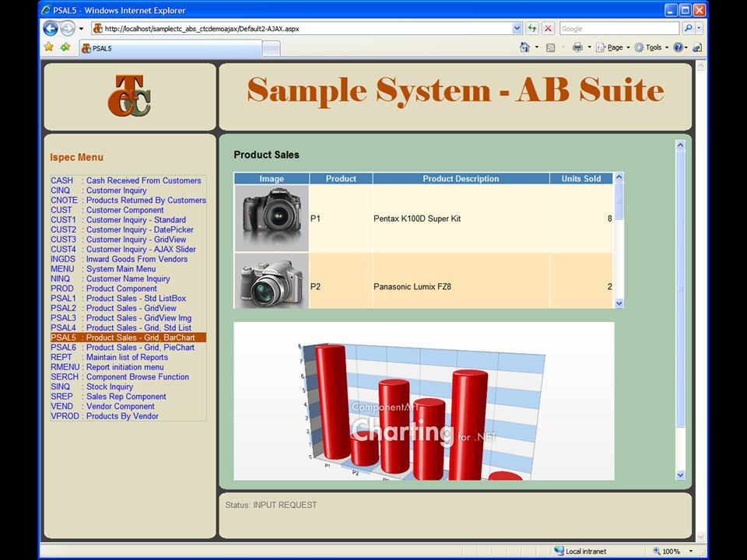
Task: Go back with the browser Back button
Action: click(51, 29)
